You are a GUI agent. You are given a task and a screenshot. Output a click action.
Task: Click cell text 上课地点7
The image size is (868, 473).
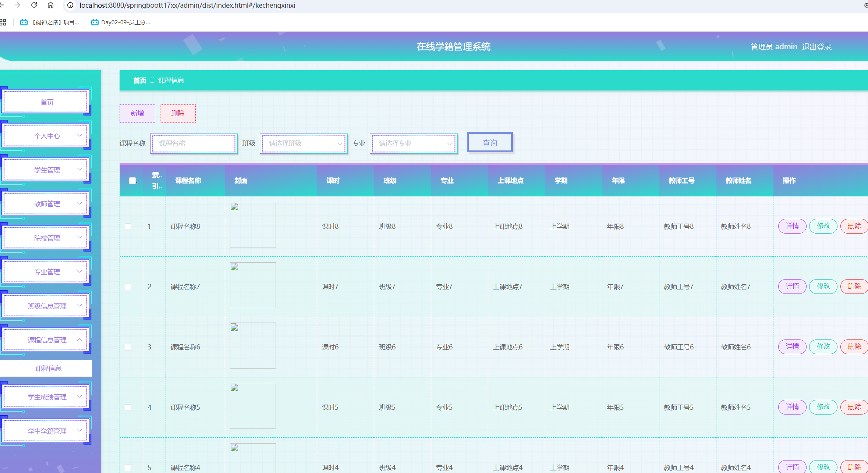[507, 287]
